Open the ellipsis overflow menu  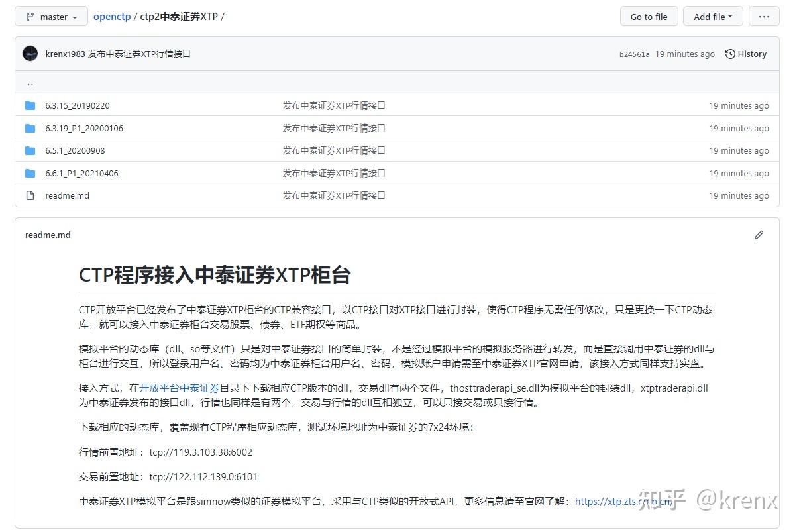[x=763, y=17]
